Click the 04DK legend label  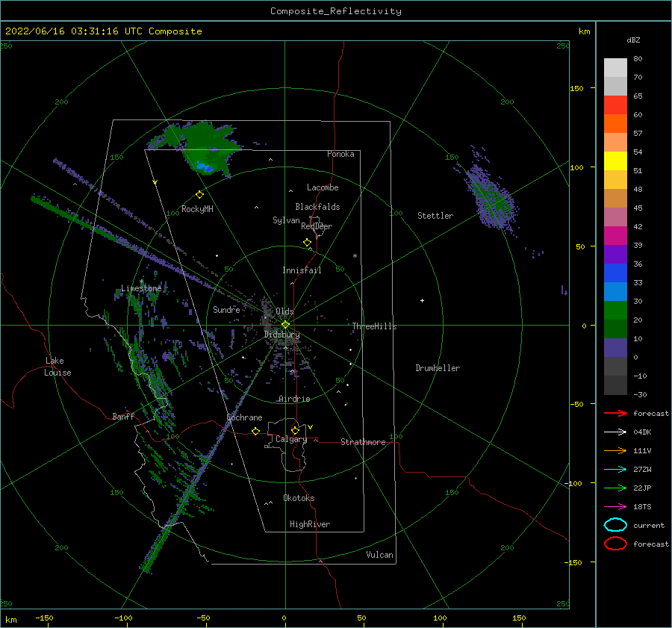pos(642,432)
